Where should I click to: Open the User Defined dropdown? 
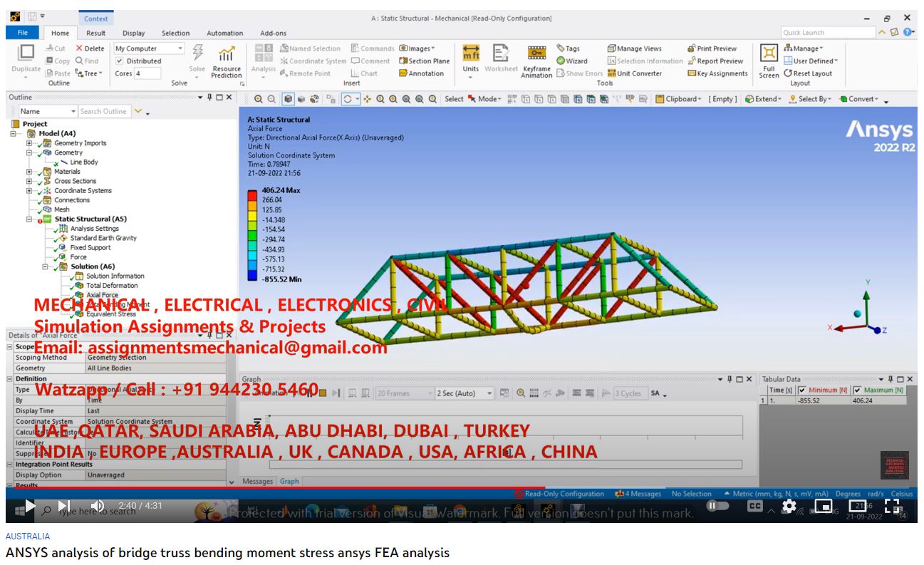coord(811,61)
